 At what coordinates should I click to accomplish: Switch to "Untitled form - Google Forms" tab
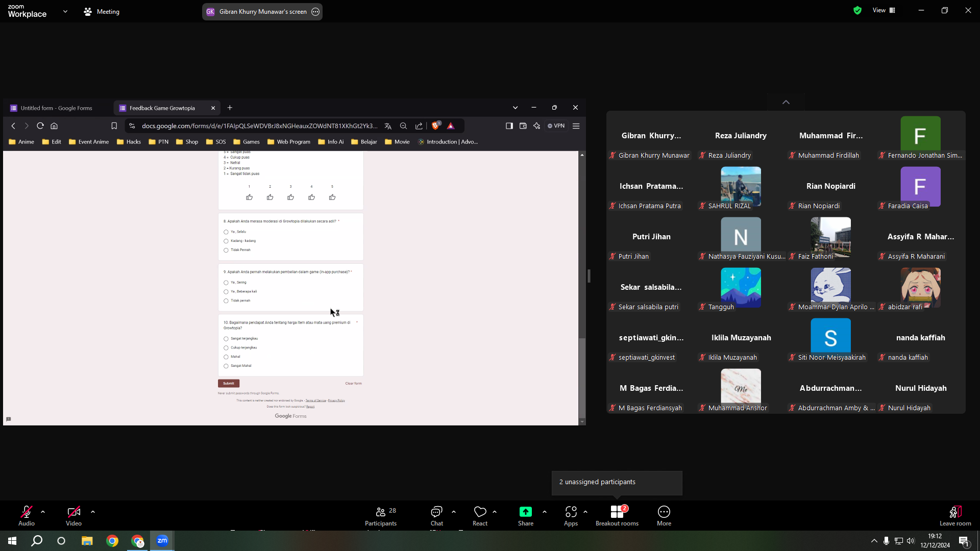pyautogui.click(x=57, y=108)
